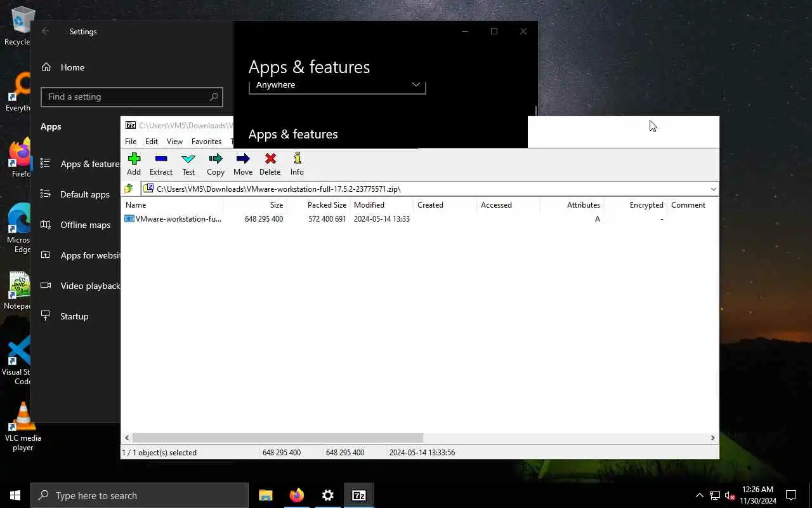Click the Move toolbar button in 7-Zip
This screenshot has height=508, width=812.
pyautogui.click(x=243, y=164)
